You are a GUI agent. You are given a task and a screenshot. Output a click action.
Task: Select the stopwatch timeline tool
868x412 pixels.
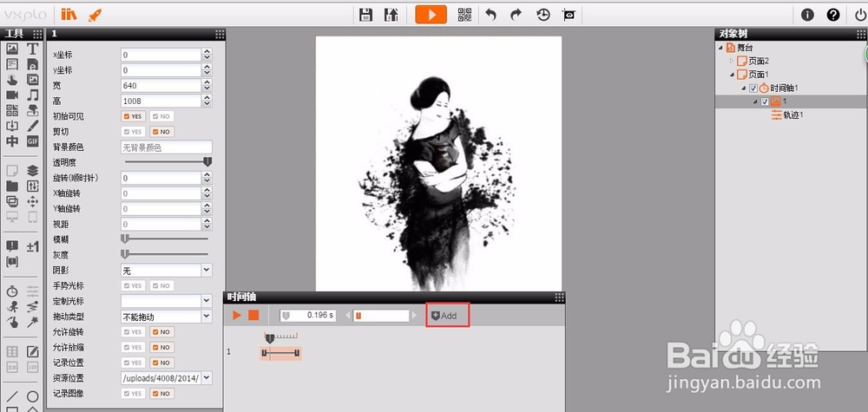[x=12, y=291]
